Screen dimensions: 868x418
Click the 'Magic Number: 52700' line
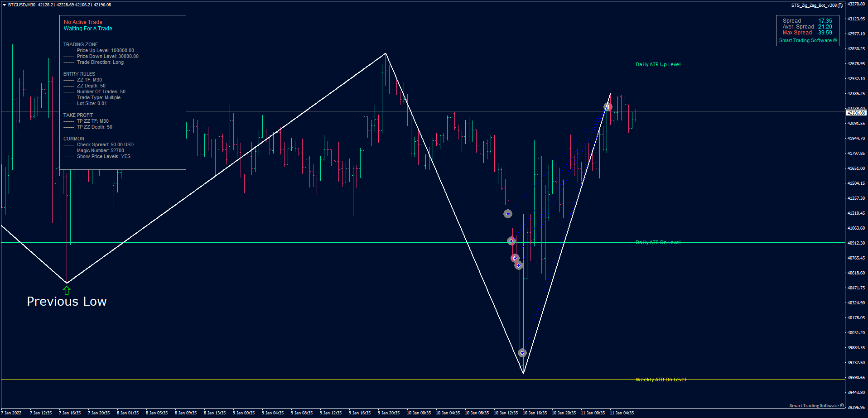(x=101, y=150)
